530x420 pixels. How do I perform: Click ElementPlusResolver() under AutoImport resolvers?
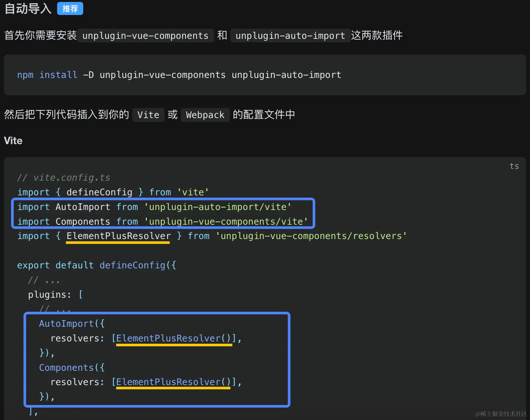coord(174,338)
